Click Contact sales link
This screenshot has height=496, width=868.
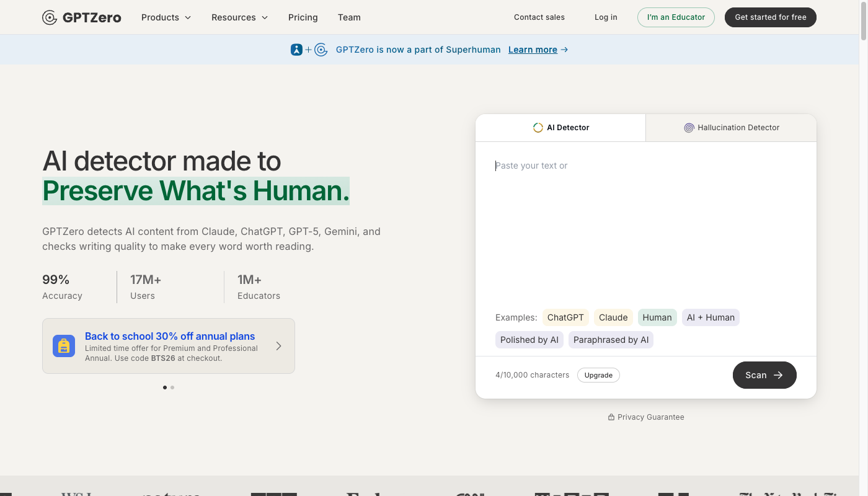(539, 17)
